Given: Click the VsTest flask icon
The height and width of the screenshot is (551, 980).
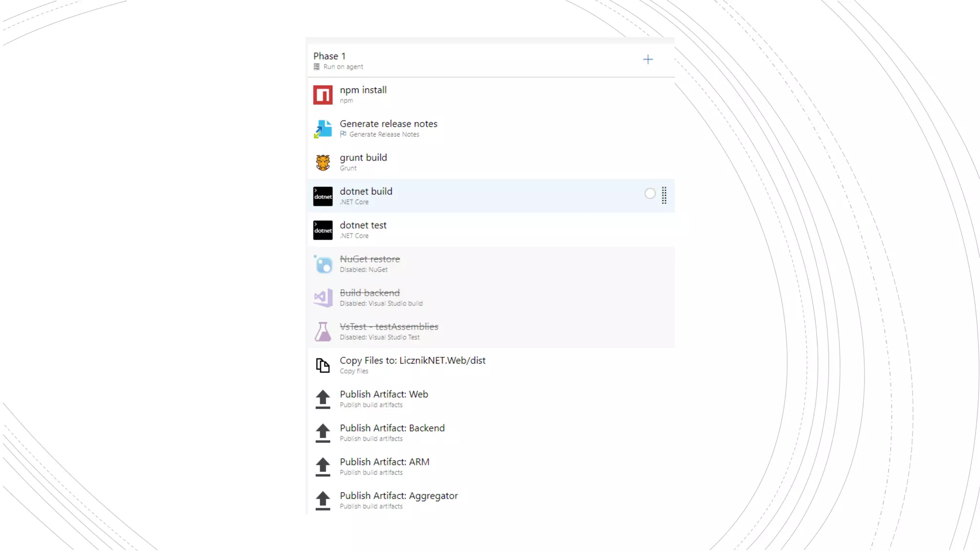Looking at the screenshot, I should tap(323, 331).
